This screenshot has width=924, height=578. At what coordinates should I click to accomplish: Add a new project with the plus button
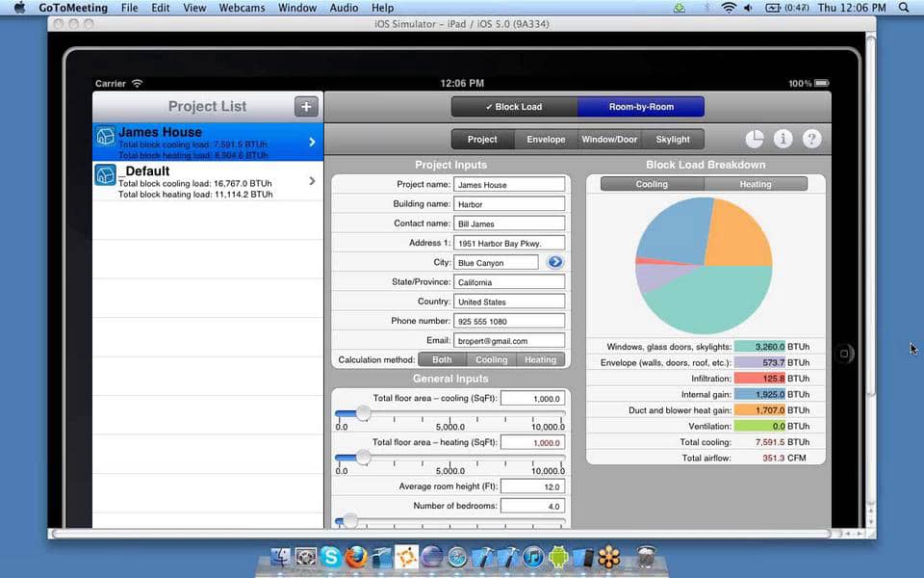(x=306, y=107)
